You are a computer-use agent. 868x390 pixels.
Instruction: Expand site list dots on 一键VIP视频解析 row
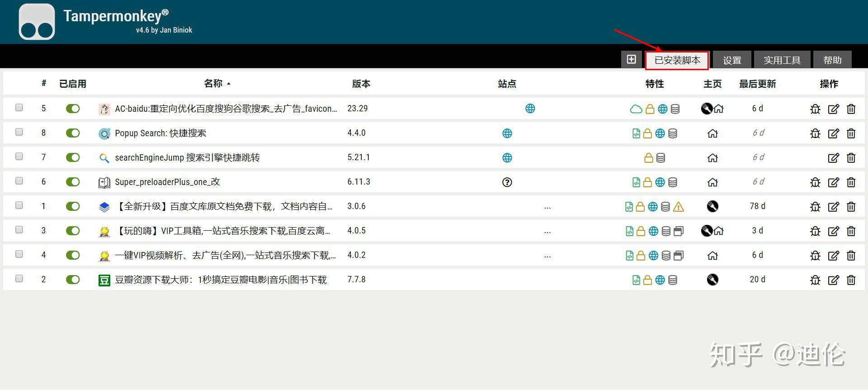547,257
